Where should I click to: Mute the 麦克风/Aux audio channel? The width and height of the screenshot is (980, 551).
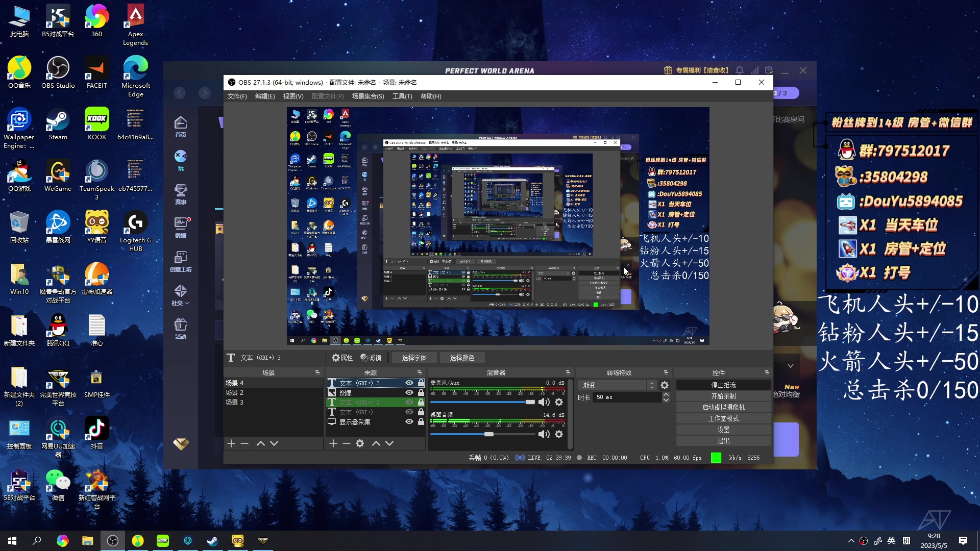click(544, 402)
